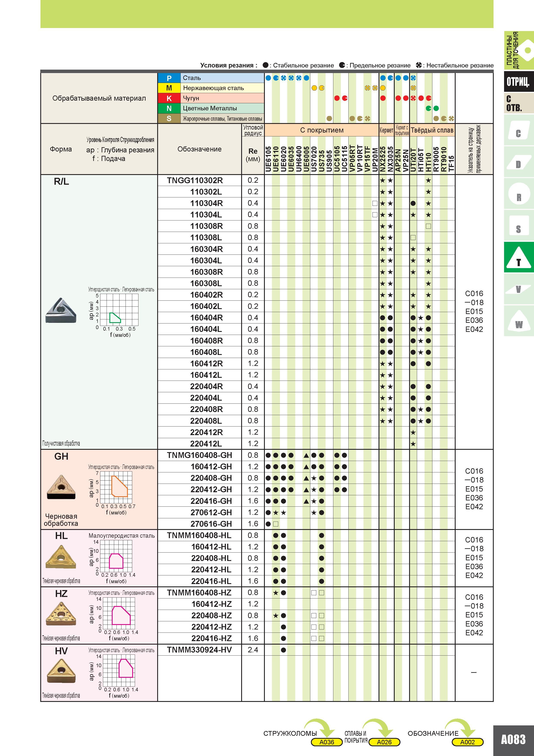Select the V insert shape side tab
Screen dimensions: 534x756
pyautogui.click(x=518, y=289)
